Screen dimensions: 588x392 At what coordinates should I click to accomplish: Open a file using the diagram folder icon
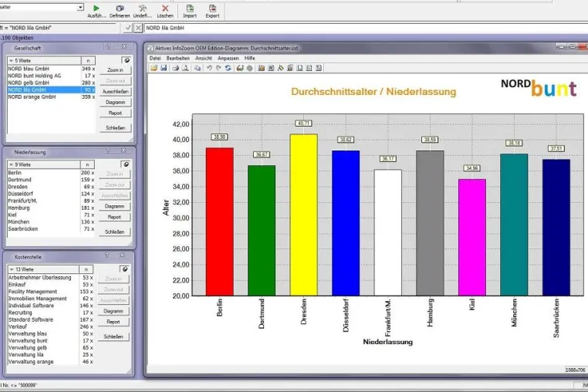click(x=154, y=68)
